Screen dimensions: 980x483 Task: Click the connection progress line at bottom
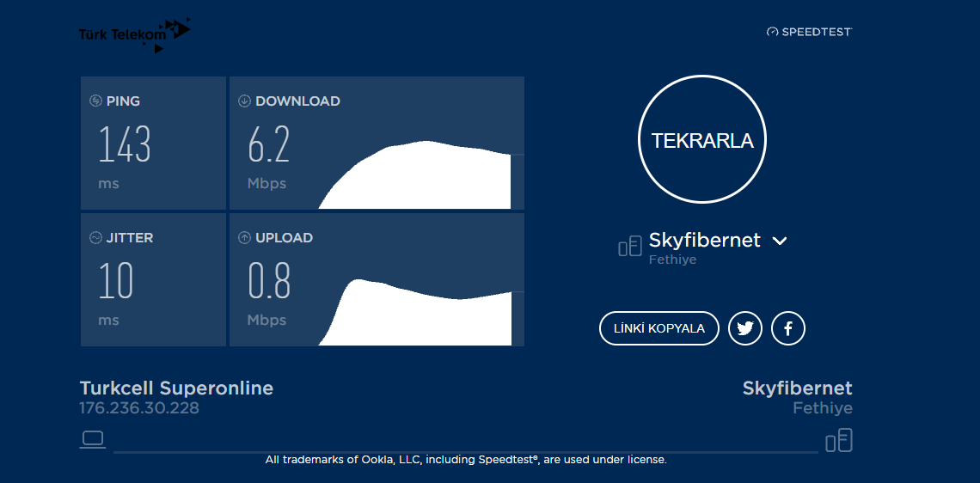click(x=466, y=451)
